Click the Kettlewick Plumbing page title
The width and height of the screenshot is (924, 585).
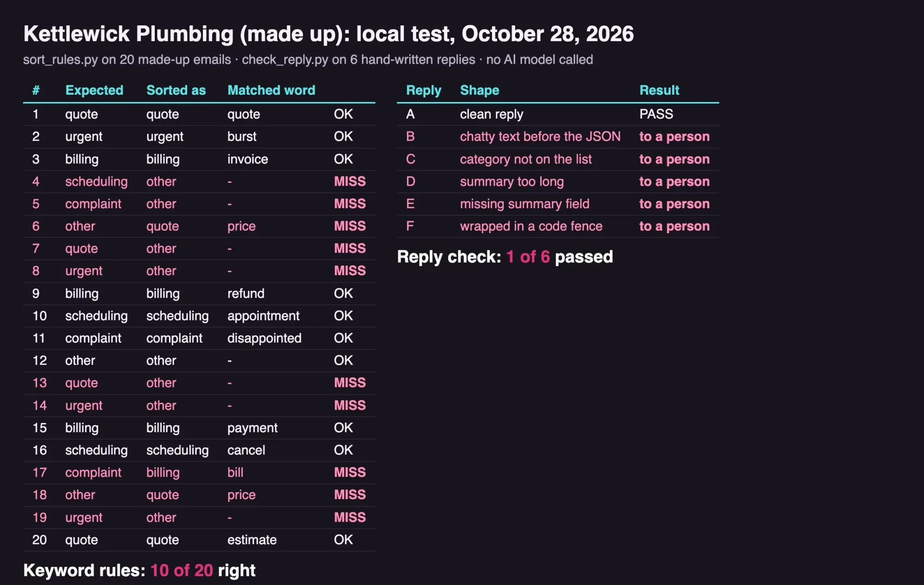[x=328, y=34]
